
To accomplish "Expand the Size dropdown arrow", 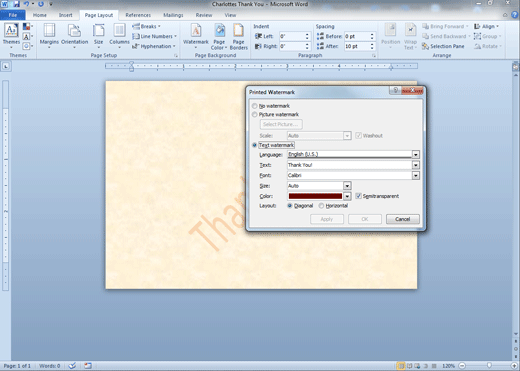I will (347, 186).
